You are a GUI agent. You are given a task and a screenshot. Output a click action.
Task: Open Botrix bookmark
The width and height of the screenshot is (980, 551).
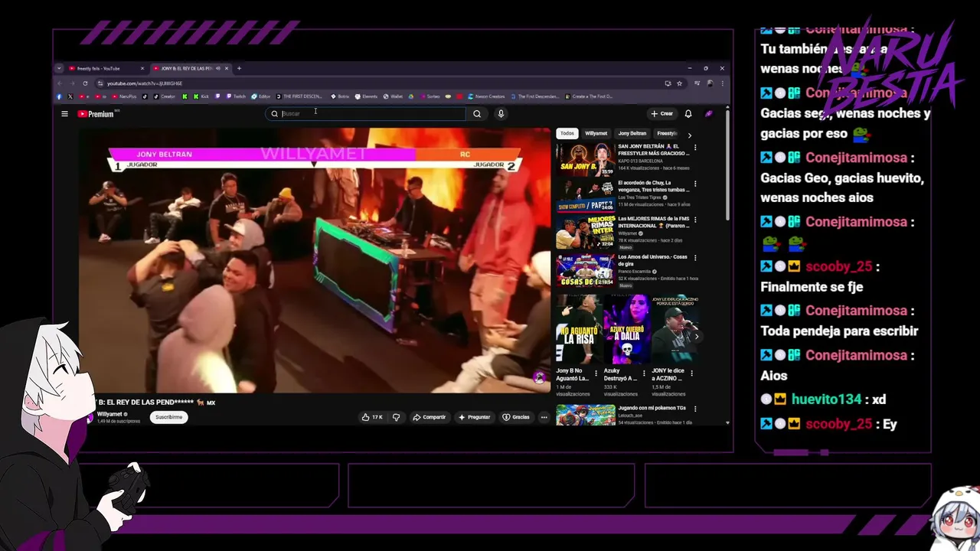click(x=339, y=96)
